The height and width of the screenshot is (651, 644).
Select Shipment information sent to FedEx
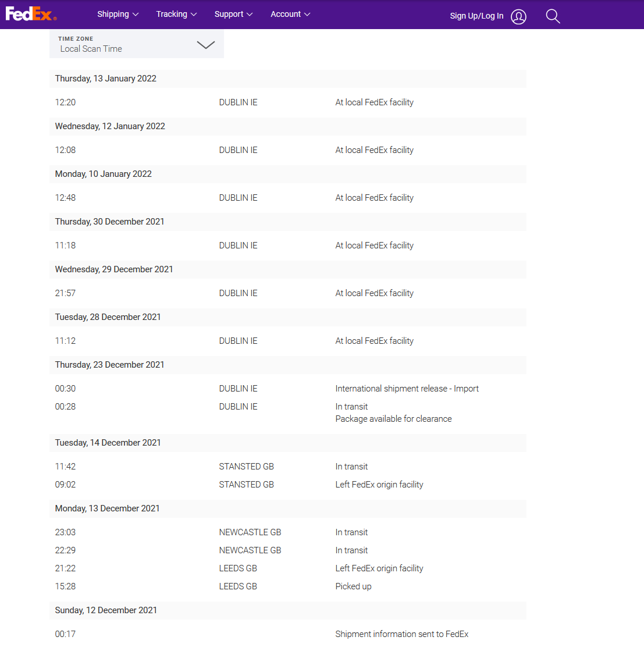point(402,634)
